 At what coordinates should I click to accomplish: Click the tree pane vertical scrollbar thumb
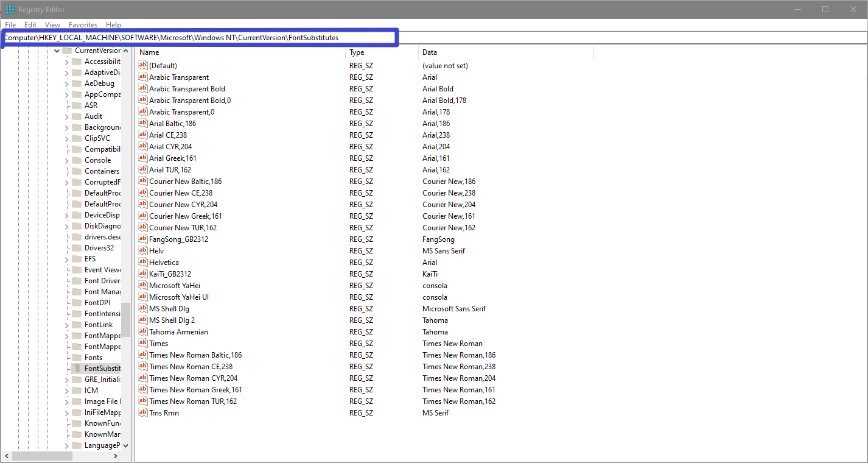pos(125,320)
